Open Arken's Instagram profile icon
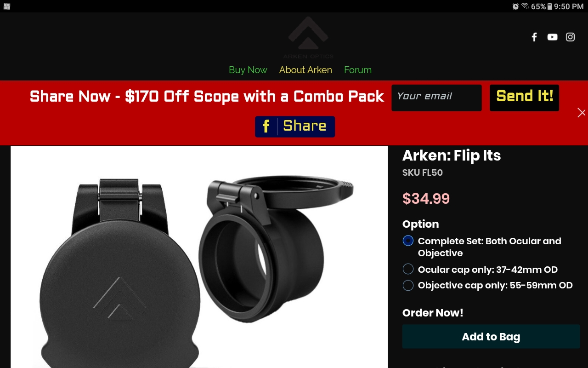588x368 pixels. tap(570, 37)
